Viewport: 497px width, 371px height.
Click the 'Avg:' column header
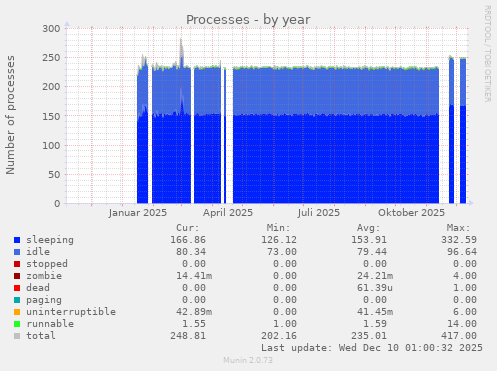(368, 228)
